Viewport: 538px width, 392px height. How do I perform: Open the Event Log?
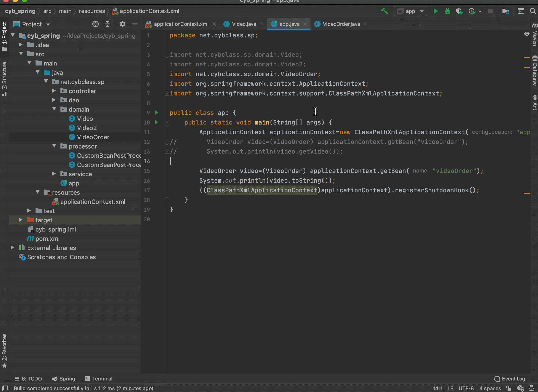tap(510, 379)
